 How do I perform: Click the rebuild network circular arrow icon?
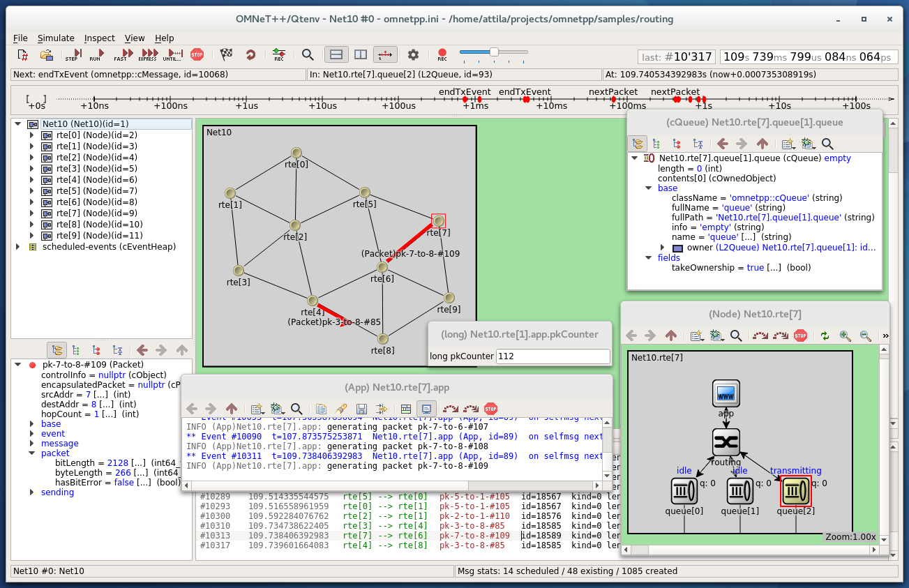(250, 54)
